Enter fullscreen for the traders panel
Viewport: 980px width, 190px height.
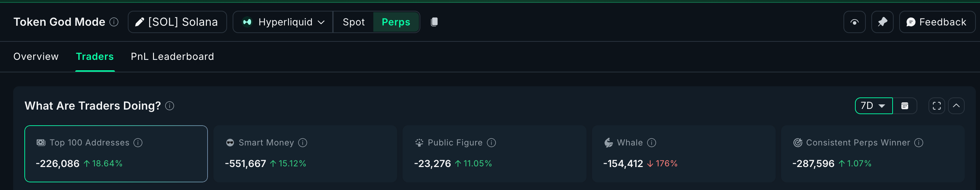(x=936, y=106)
